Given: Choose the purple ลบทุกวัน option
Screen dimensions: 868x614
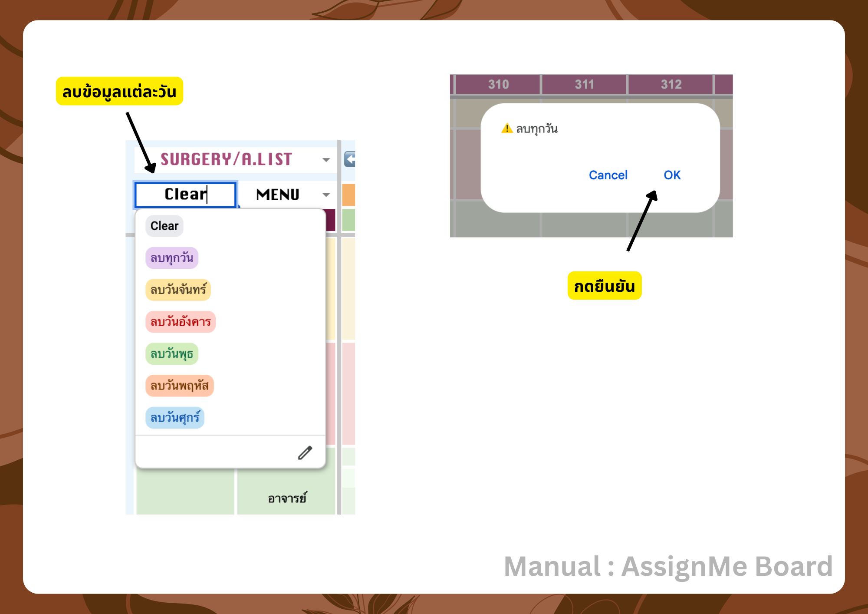Looking at the screenshot, I should pos(172,258).
